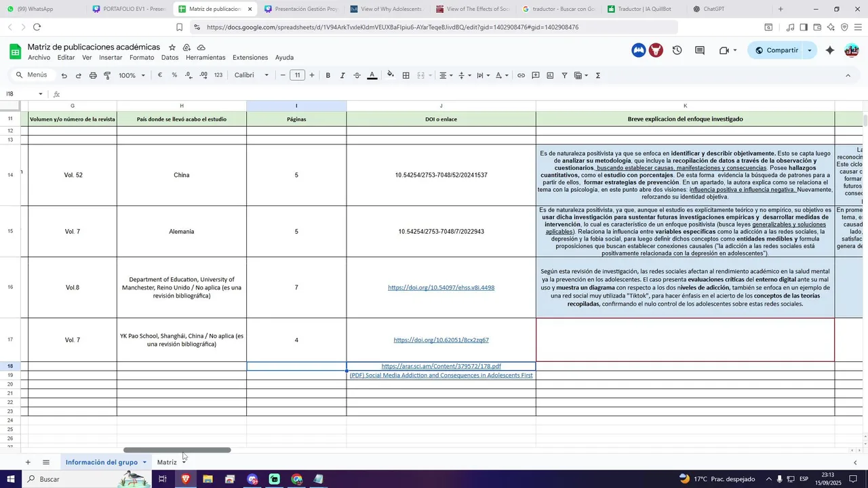Switch to the ChatGPT browser tab
Image resolution: width=868 pixels, height=488 pixels.
(x=713, y=9)
